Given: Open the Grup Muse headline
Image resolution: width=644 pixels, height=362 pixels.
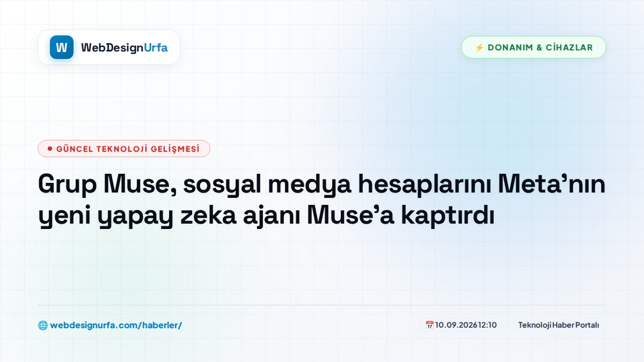Looking at the screenshot, I should tap(321, 200).
